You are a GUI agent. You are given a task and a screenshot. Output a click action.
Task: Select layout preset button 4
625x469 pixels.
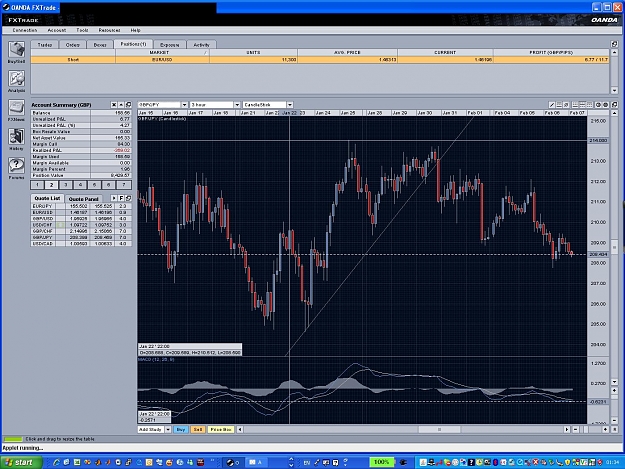80,185
